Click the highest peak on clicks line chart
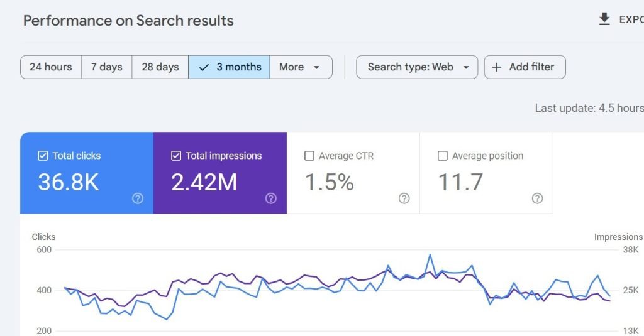Viewport: 644px width, 336px height. click(x=430, y=255)
